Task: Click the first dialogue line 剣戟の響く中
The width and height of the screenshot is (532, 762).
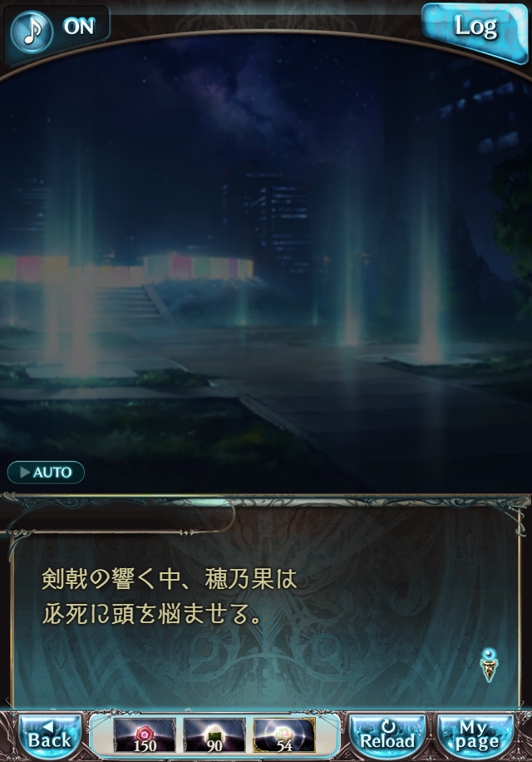Action: (x=169, y=579)
